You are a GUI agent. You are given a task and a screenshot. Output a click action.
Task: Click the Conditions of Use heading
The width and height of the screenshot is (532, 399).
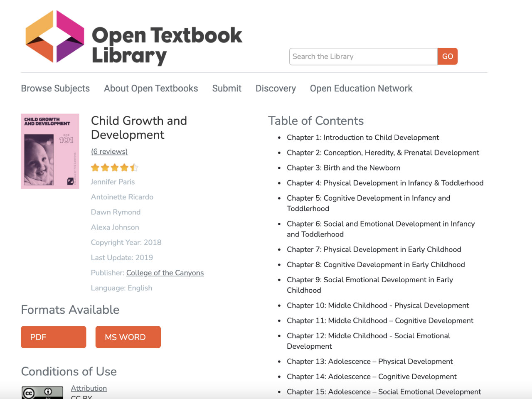pyautogui.click(x=69, y=372)
